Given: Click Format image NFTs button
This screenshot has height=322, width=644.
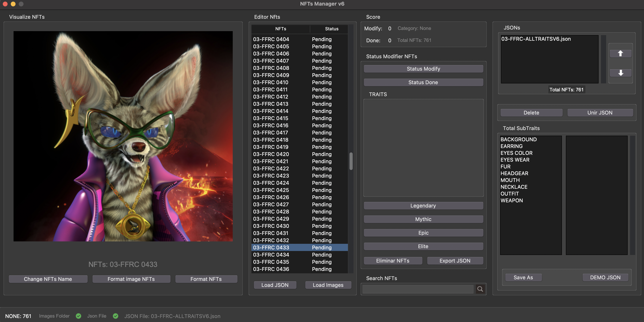Looking at the screenshot, I should click(131, 279).
